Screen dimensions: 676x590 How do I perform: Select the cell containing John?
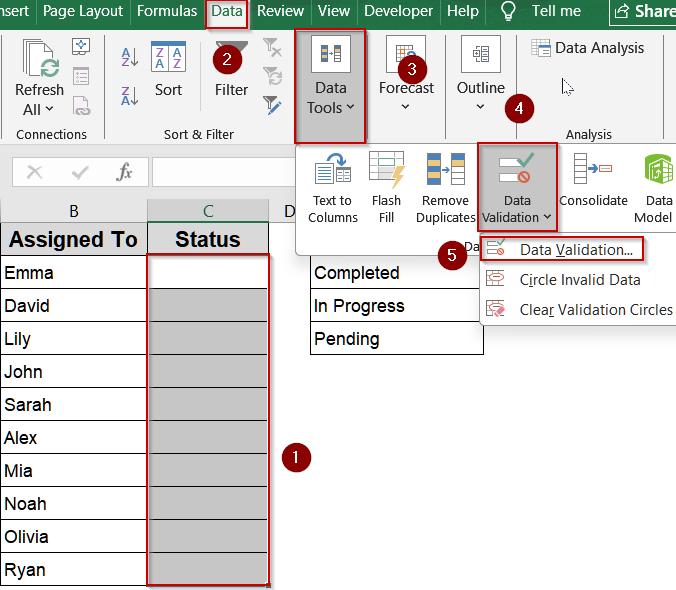click(74, 371)
